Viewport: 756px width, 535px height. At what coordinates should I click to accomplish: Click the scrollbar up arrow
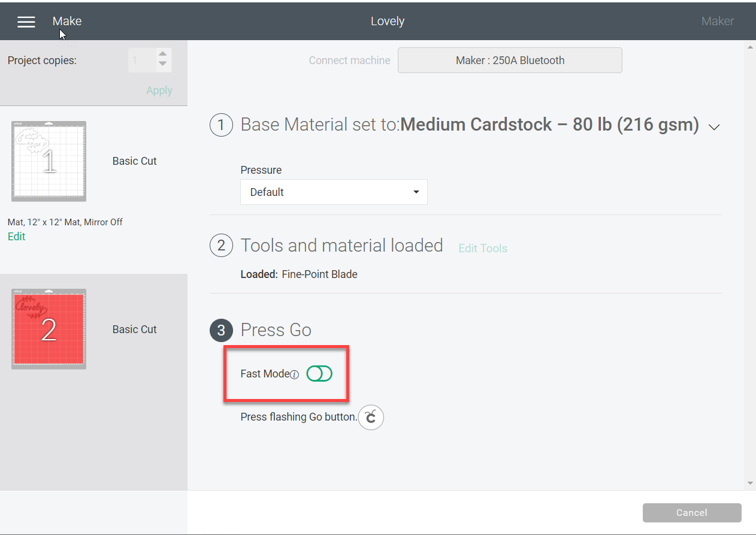tap(750, 47)
